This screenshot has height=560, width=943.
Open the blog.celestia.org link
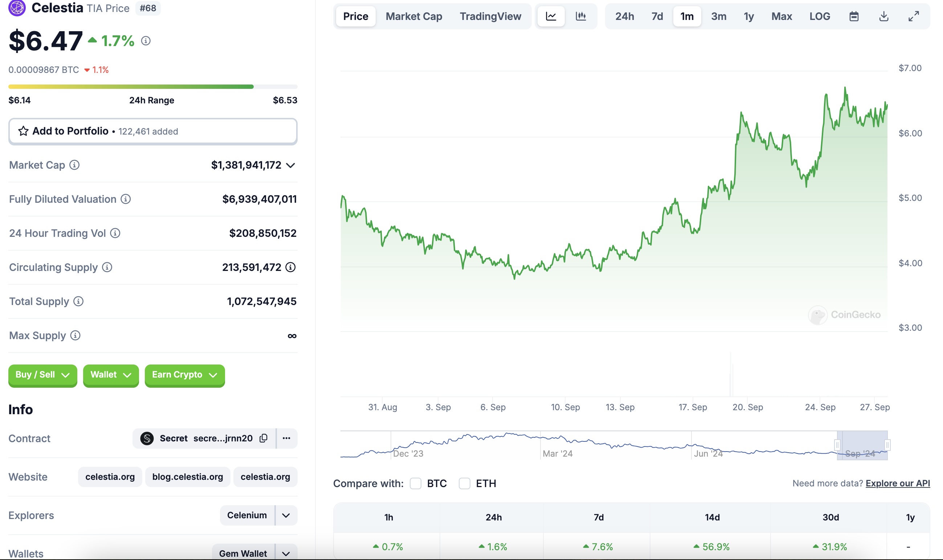(x=188, y=477)
